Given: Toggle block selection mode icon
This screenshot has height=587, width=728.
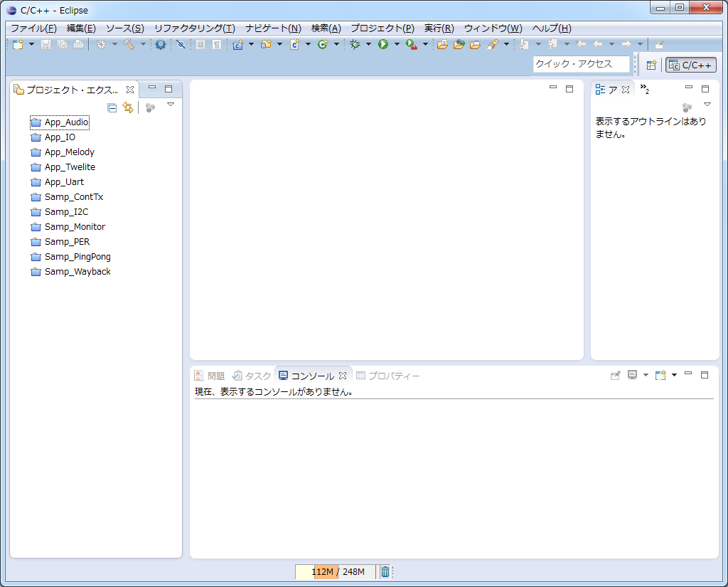Looking at the screenshot, I should tap(200, 45).
